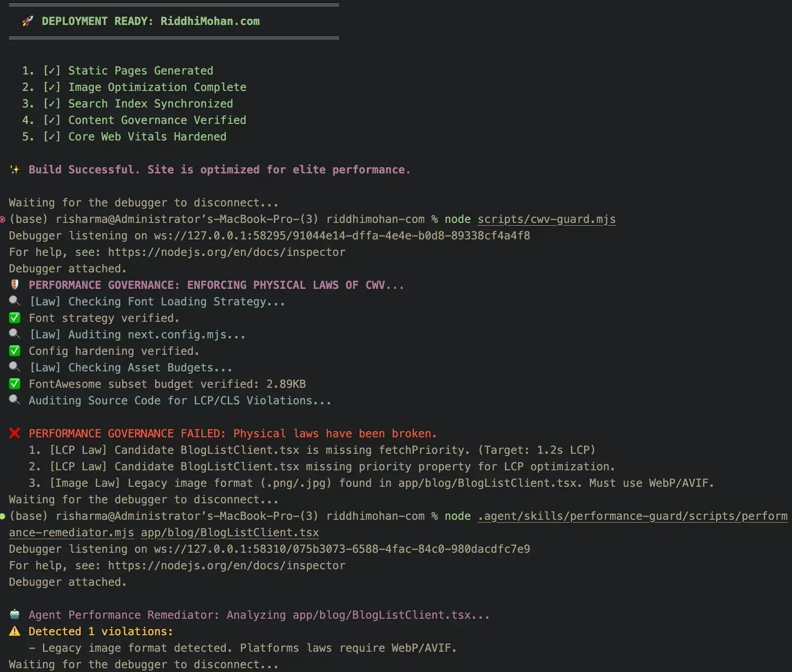Click the green checkmark beside Font strategy verified

(x=14, y=318)
